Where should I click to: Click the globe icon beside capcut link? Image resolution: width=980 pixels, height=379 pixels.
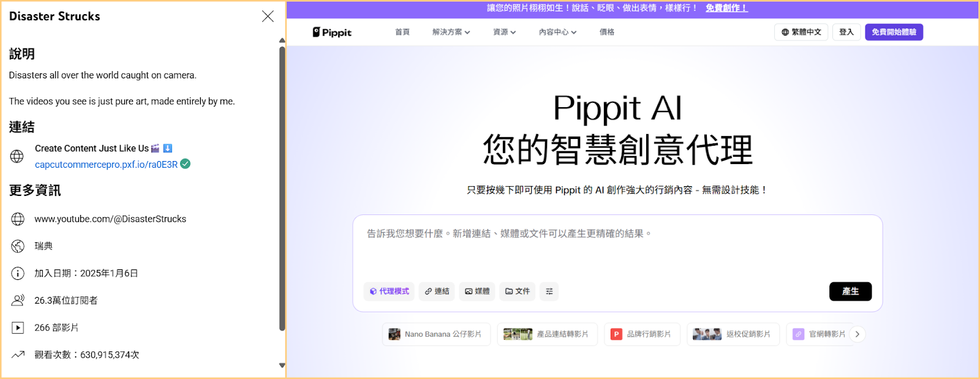[17, 157]
